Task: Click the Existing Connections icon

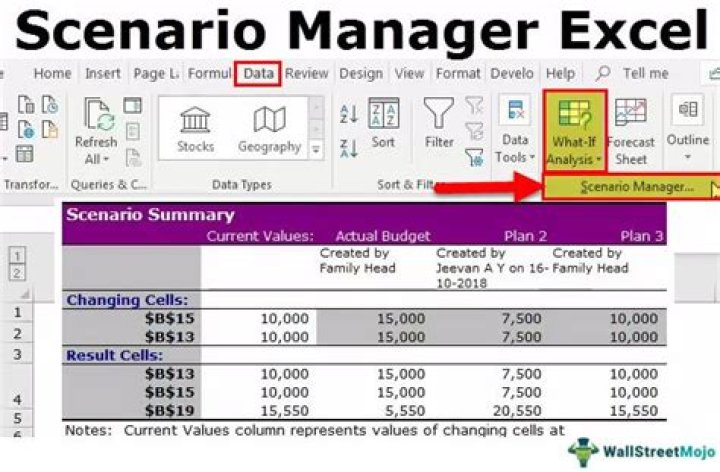Action: pos(50,129)
